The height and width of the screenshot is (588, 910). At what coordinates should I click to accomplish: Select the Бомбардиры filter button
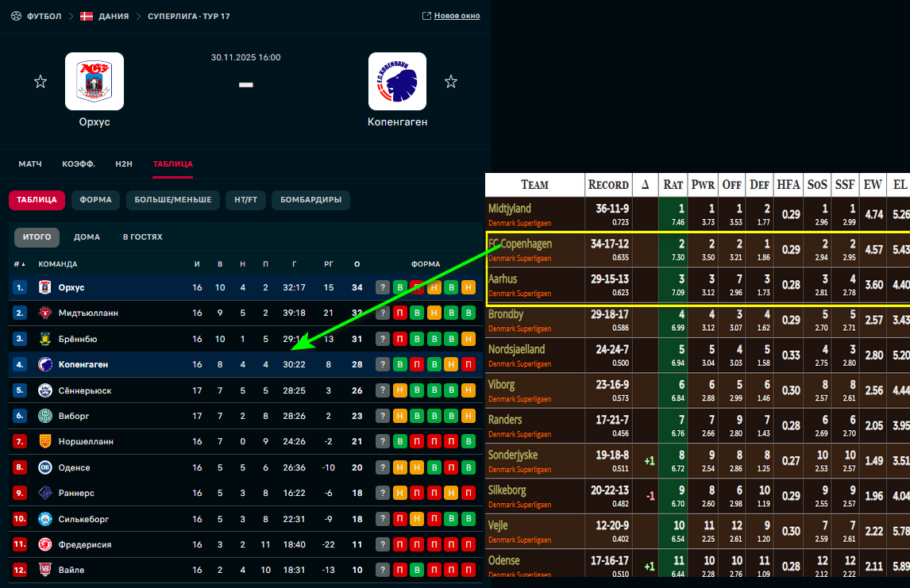(310, 200)
